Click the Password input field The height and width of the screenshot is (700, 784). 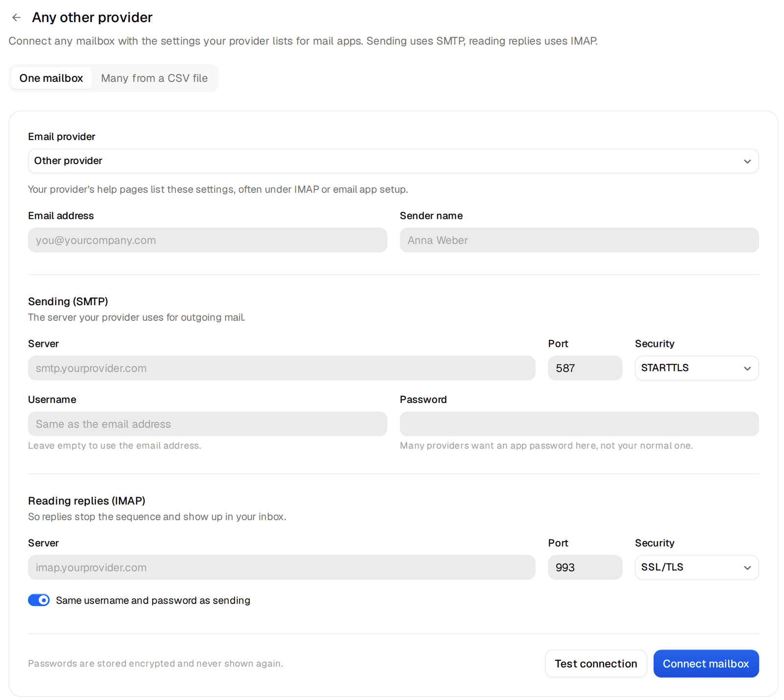tap(579, 424)
